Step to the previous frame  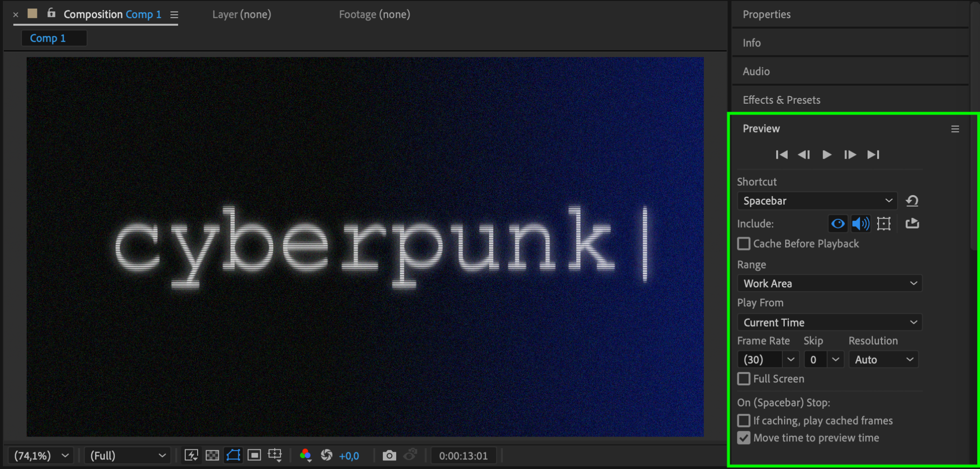click(x=804, y=154)
